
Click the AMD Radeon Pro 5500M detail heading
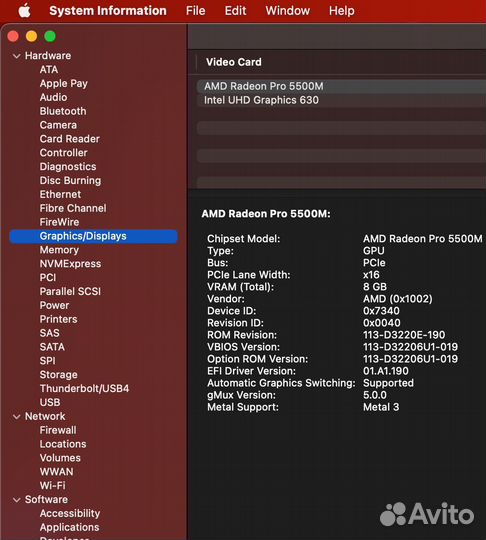(x=266, y=214)
